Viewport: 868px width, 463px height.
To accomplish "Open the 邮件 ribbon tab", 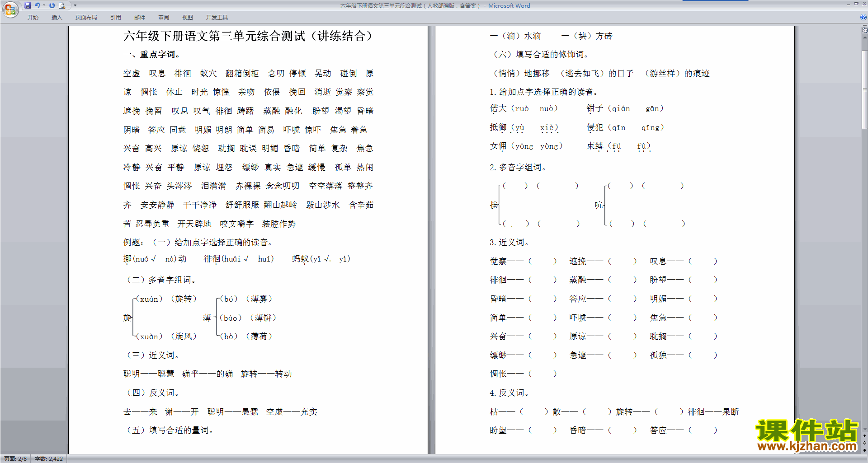I will click(140, 18).
